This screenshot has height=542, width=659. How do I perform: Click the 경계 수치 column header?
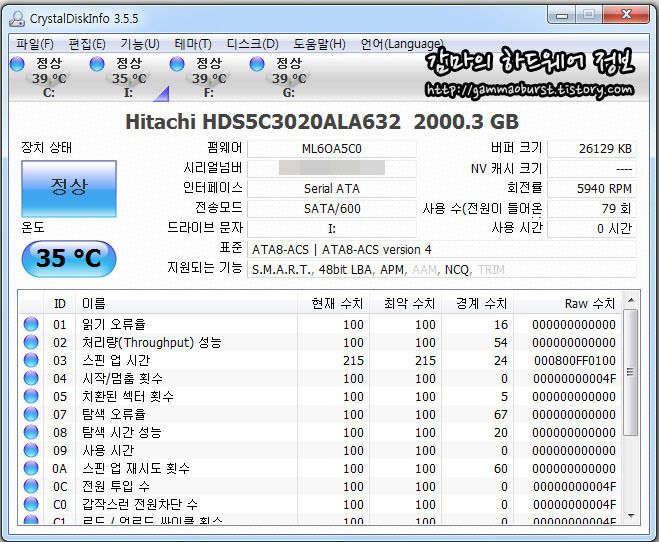point(478,303)
